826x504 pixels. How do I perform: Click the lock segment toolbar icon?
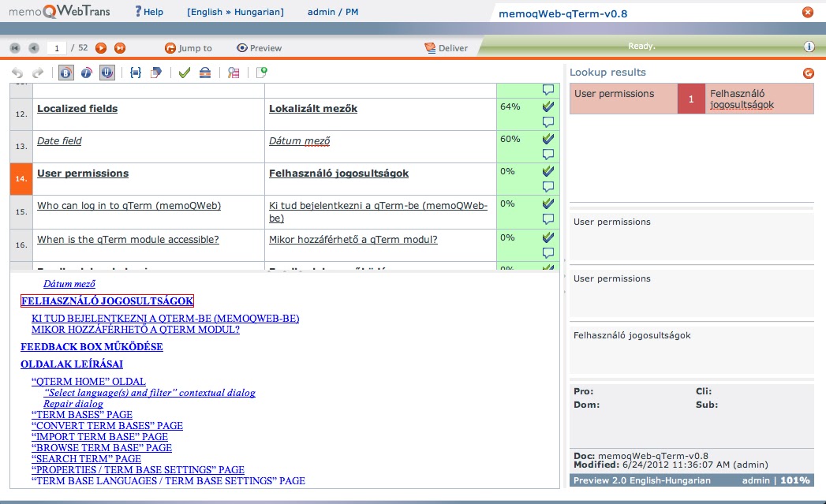coord(205,73)
